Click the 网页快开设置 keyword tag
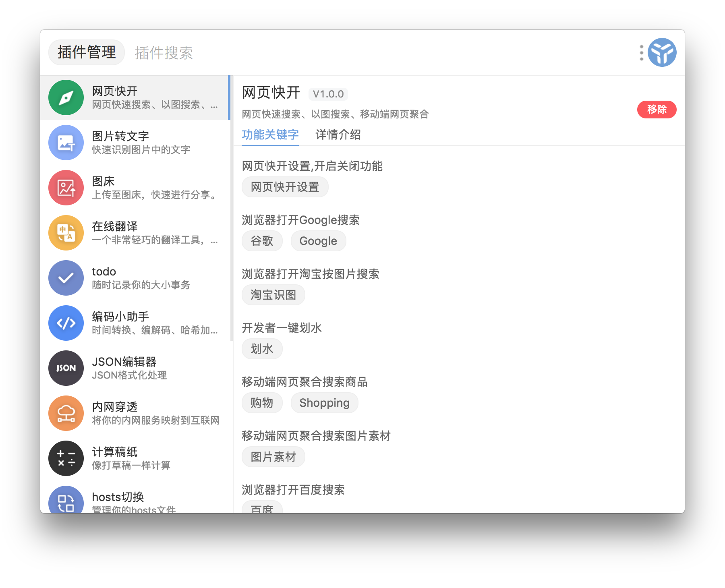Viewport: 725px width, 588px height. tap(285, 187)
